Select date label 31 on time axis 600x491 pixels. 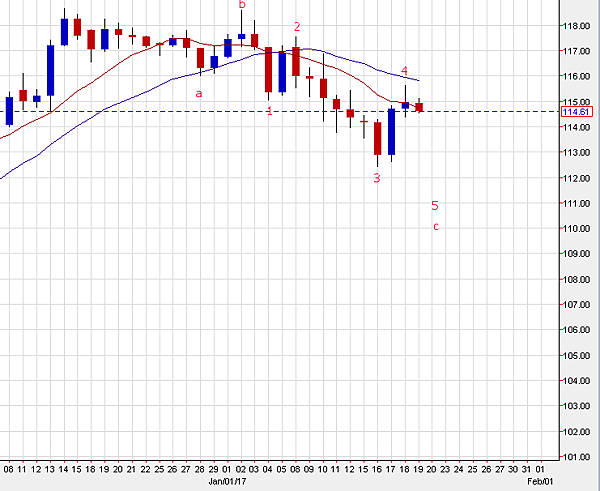point(527,469)
